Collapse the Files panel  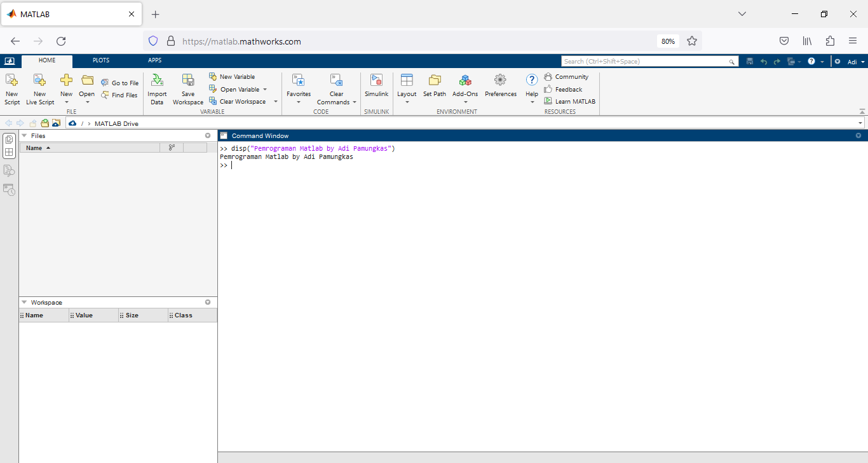coord(24,135)
